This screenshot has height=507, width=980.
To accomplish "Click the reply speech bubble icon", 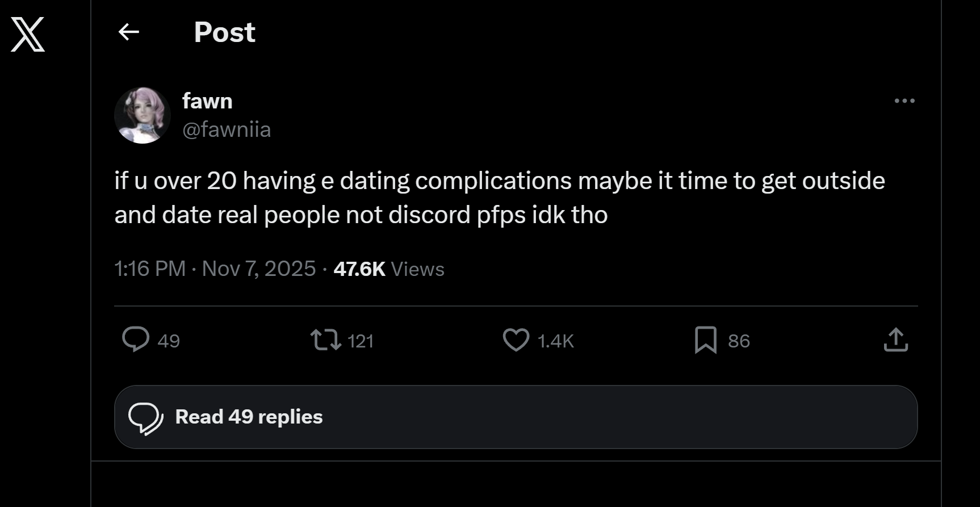I will 136,340.
